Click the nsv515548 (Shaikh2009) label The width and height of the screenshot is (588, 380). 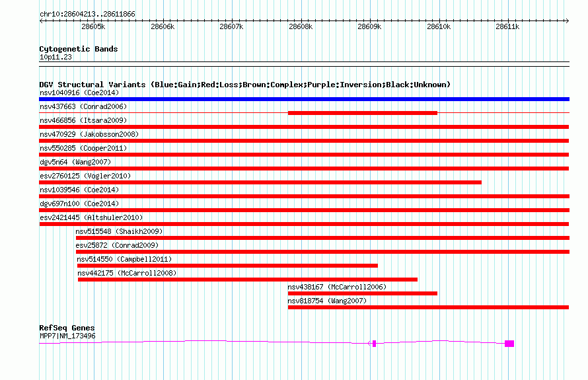(x=119, y=231)
